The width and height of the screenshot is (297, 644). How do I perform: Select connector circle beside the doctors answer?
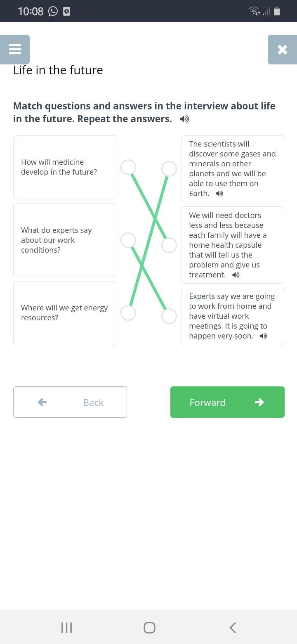169,245
